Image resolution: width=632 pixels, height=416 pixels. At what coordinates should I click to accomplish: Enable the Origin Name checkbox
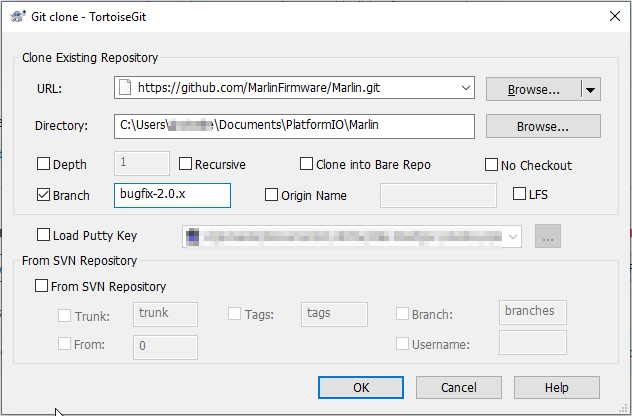pyautogui.click(x=272, y=195)
